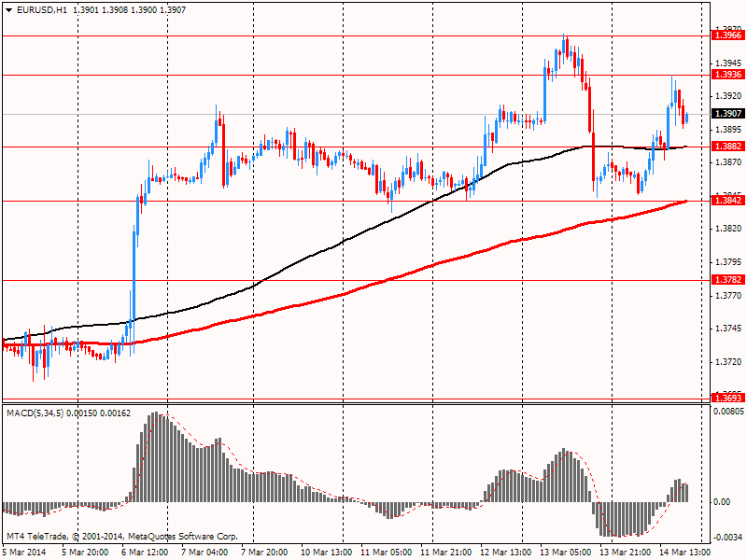This screenshot has height=560, width=747.
Task: Click the 14 Mar 13:00 time label
Action: [685, 553]
